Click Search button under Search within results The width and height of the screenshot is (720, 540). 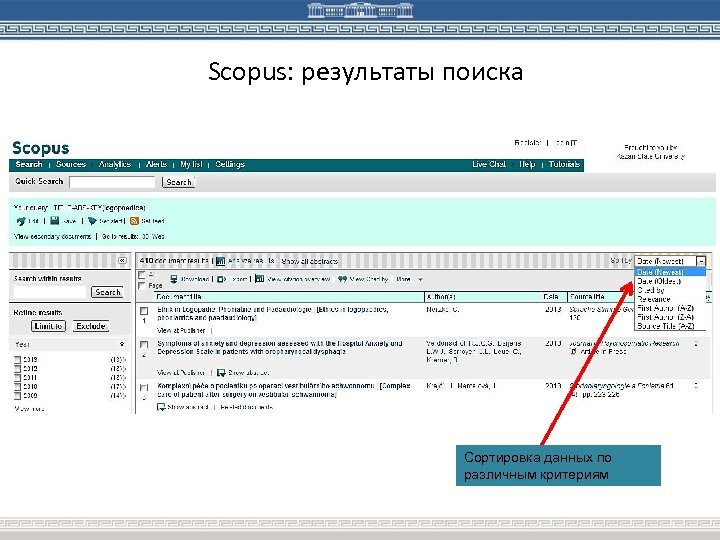[107, 292]
